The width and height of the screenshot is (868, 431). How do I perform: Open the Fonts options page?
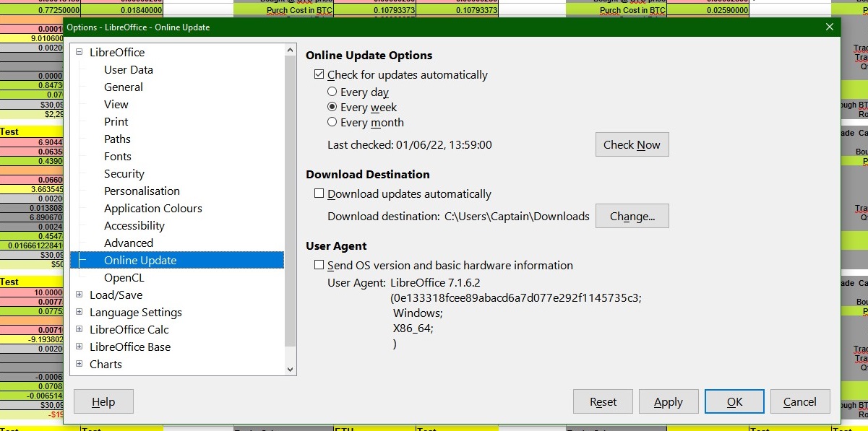(x=118, y=156)
